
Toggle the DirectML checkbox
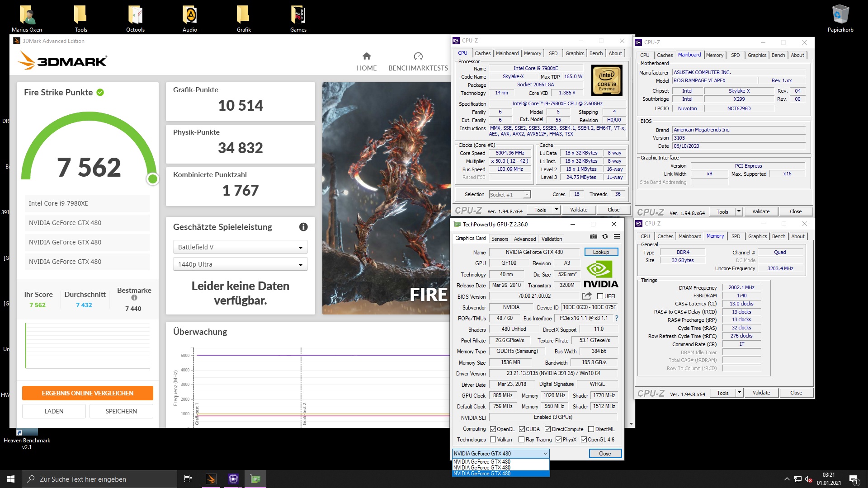pyautogui.click(x=590, y=429)
